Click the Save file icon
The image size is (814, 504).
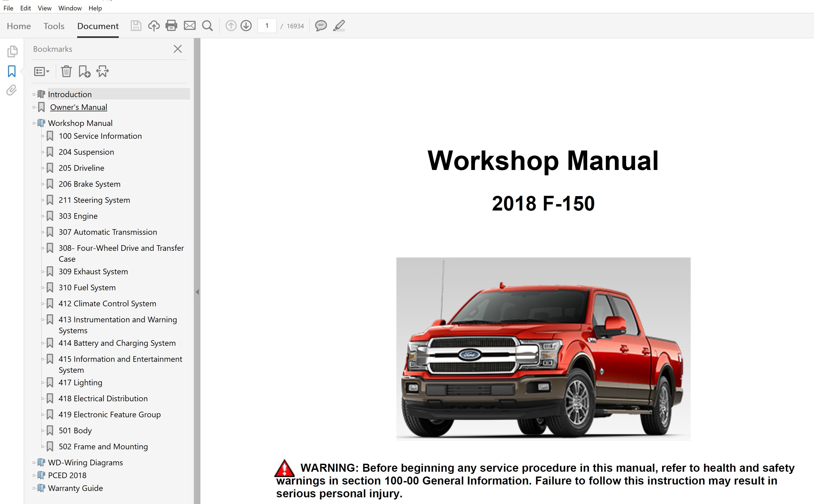point(136,26)
